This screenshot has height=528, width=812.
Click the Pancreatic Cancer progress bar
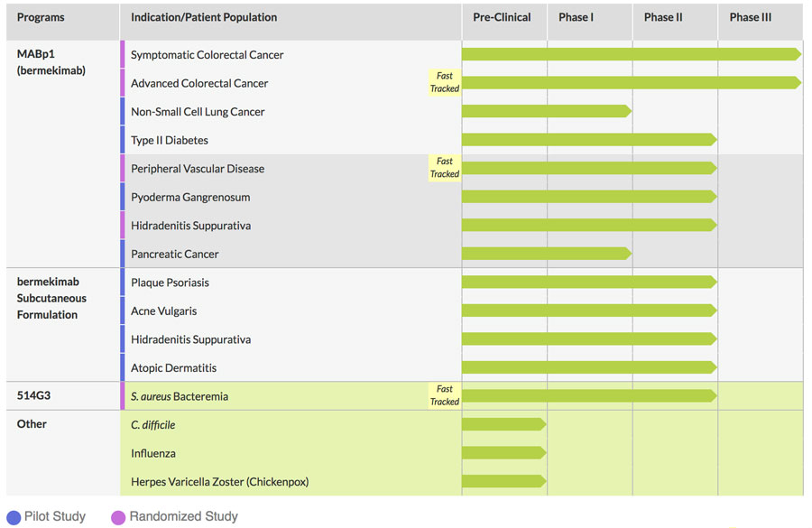tap(546, 254)
